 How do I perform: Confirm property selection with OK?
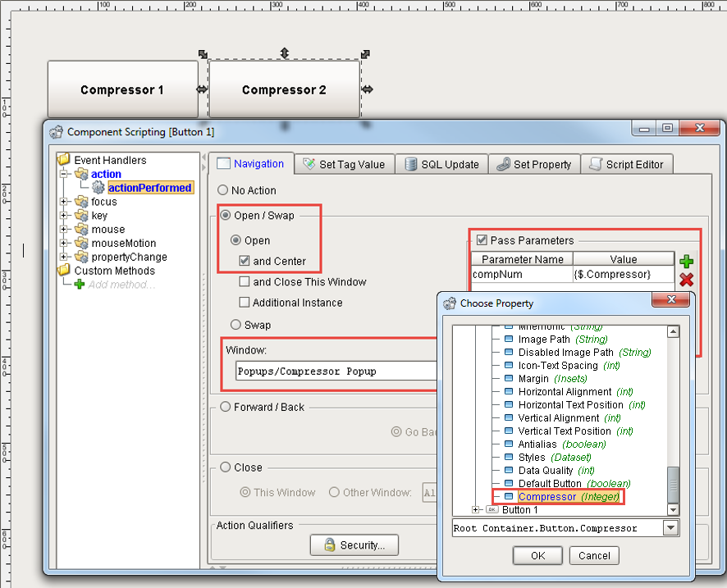coord(537,555)
